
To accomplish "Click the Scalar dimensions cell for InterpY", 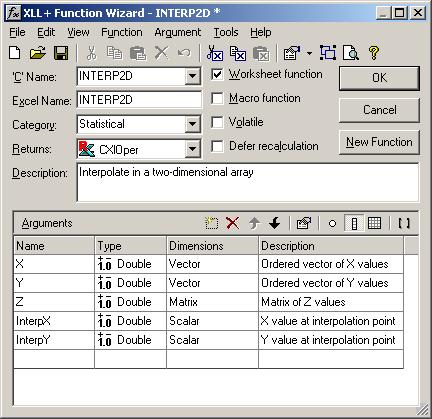I will tap(212, 340).
